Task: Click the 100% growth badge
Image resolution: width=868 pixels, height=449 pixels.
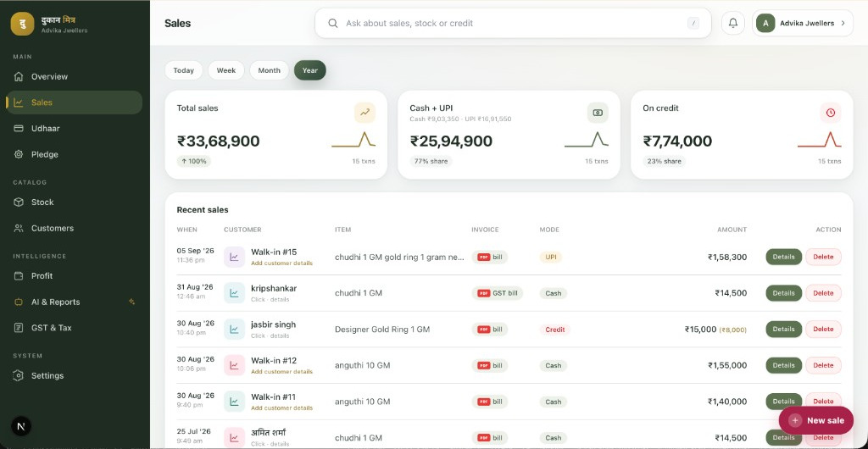Action: click(x=194, y=162)
